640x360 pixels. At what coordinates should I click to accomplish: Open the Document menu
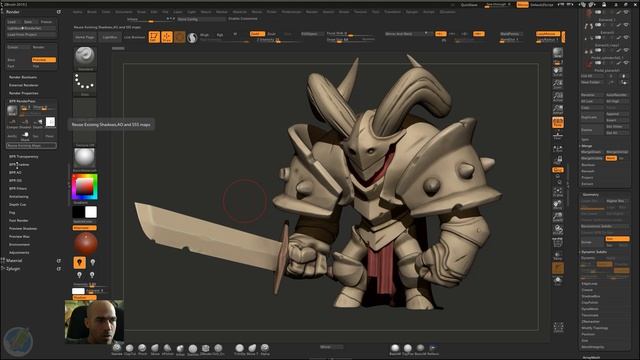pyautogui.click(x=124, y=12)
